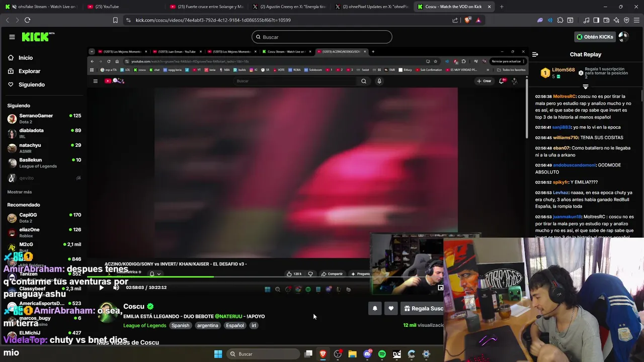Image resolution: width=644 pixels, height=362 pixels.
Task: Open a new browser tab
Action: click(x=502, y=7)
